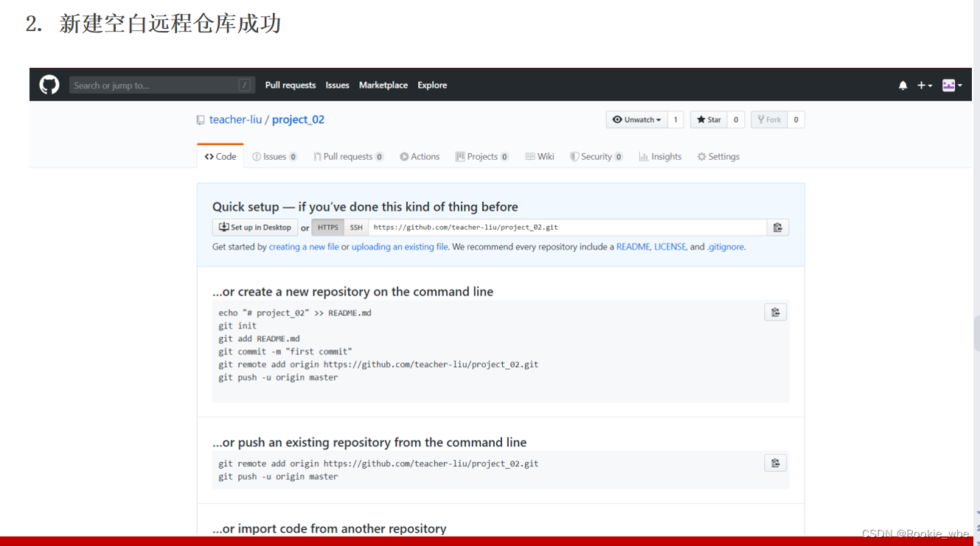Click the slash shortcut key icon in search
Image resolution: width=980 pixels, height=546 pixels.
(x=244, y=85)
